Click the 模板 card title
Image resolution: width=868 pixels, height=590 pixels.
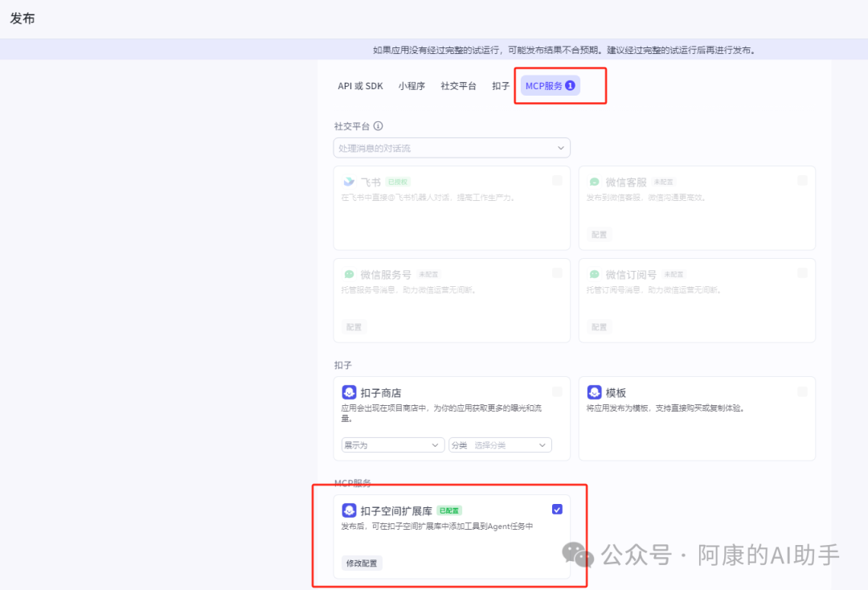click(x=616, y=393)
